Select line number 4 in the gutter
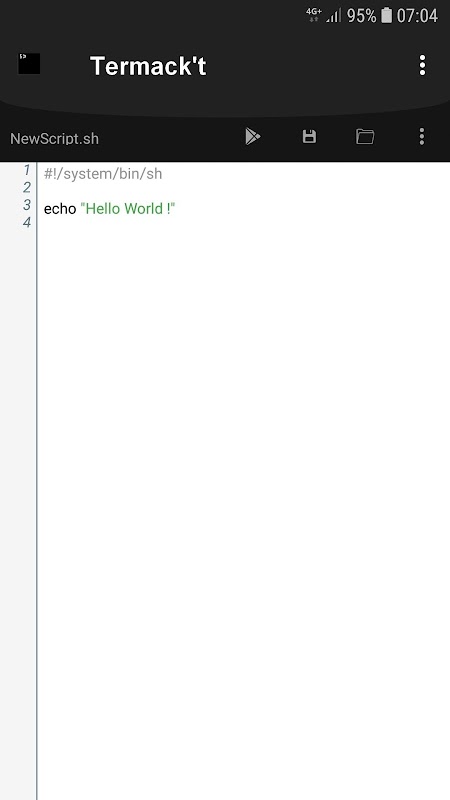450x800 pixels. (27, 222)
